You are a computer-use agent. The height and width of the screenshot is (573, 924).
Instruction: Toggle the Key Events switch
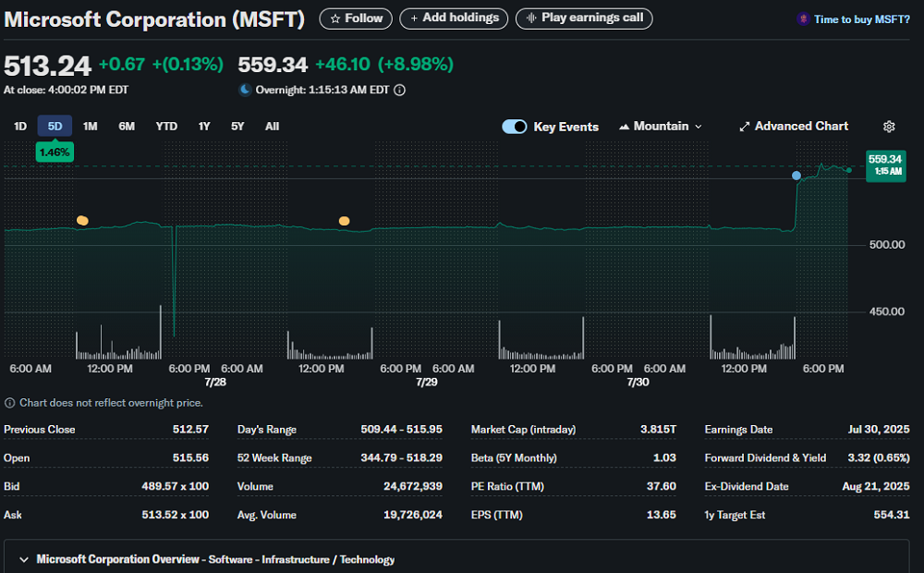coord(515,127)
